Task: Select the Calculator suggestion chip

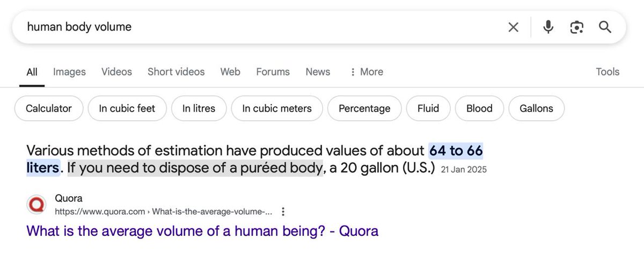Action: click(x=48, y=108)
